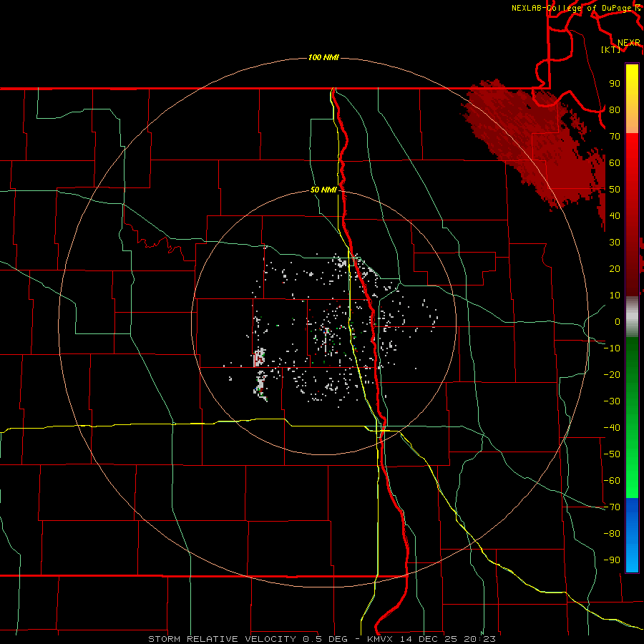The width and height of the screenshot is (644, 644).
Task: Click the -80 value on velocity scale
Action: click(612, 534)
